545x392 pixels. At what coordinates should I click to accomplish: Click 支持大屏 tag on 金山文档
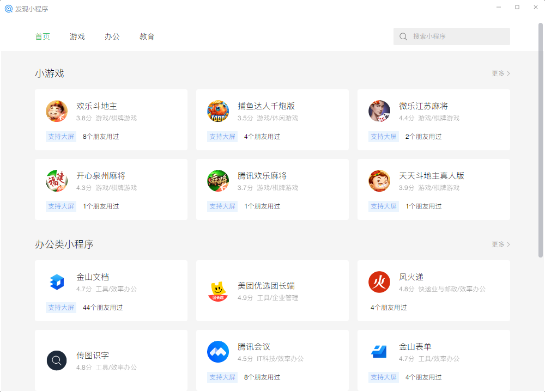[x=61, y=308]
